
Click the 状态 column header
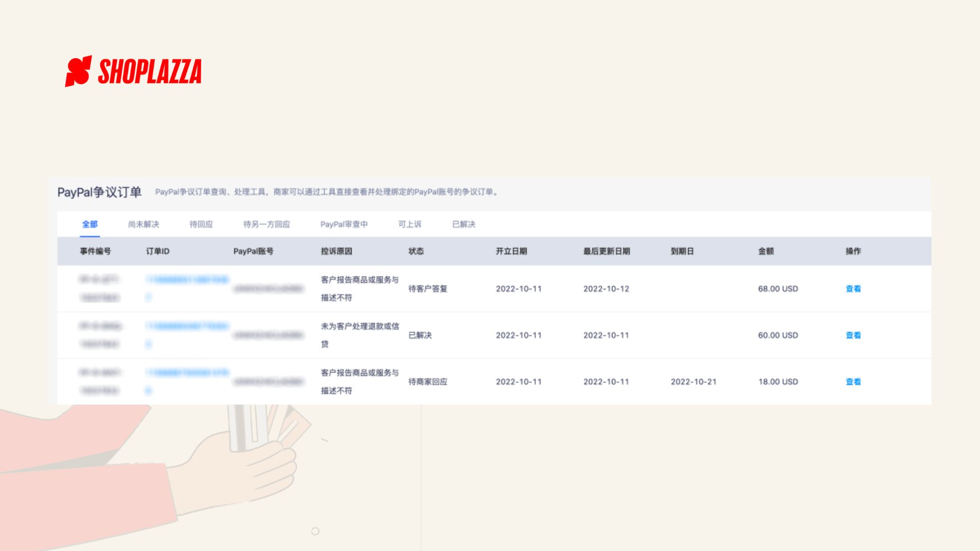coord(416,251)
